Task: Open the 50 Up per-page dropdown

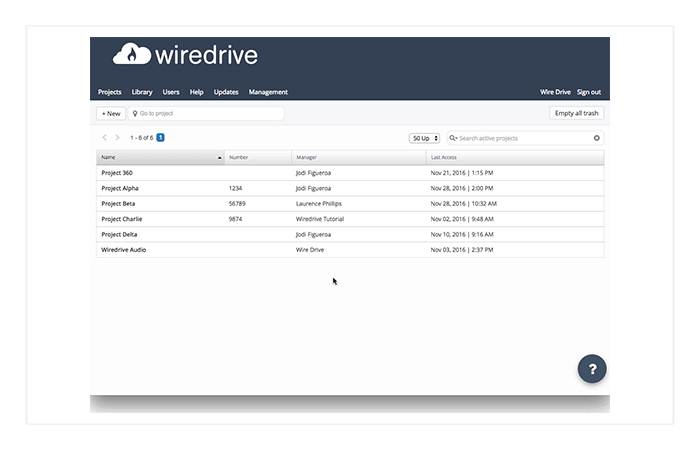Action: (424, 138)
